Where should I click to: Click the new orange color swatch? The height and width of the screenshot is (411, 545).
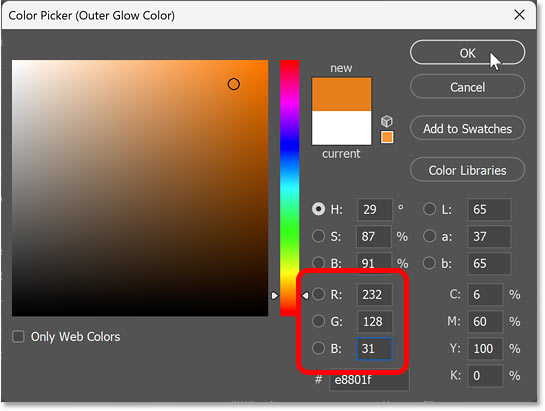coord(341,94)
